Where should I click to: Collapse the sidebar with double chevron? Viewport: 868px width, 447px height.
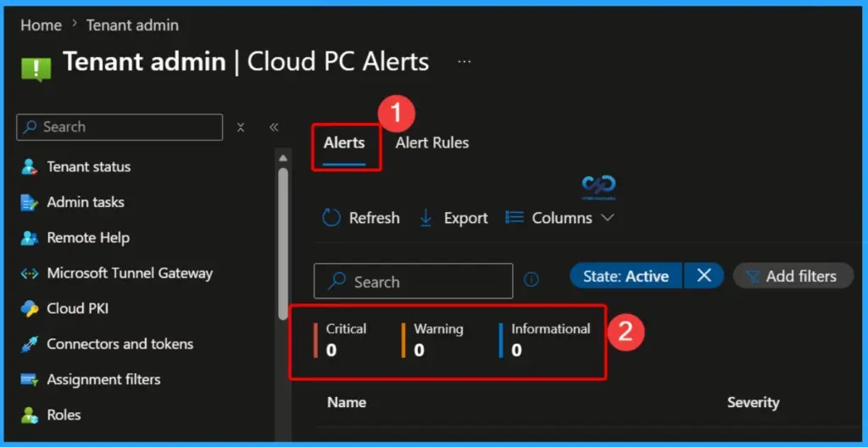[x=274, y=127]
